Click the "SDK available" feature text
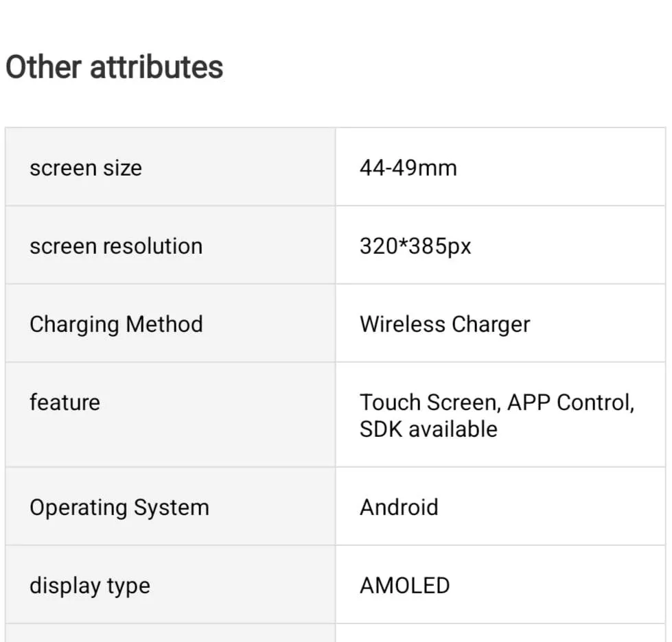This screenshot has height=642, width=672. (x=428, y=429)
